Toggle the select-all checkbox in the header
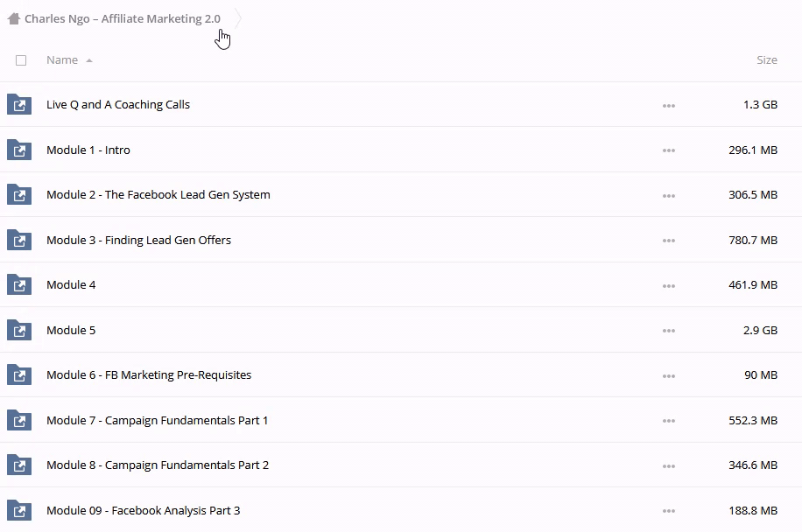Viewport: 802px width, 532px height. (21, 60)
